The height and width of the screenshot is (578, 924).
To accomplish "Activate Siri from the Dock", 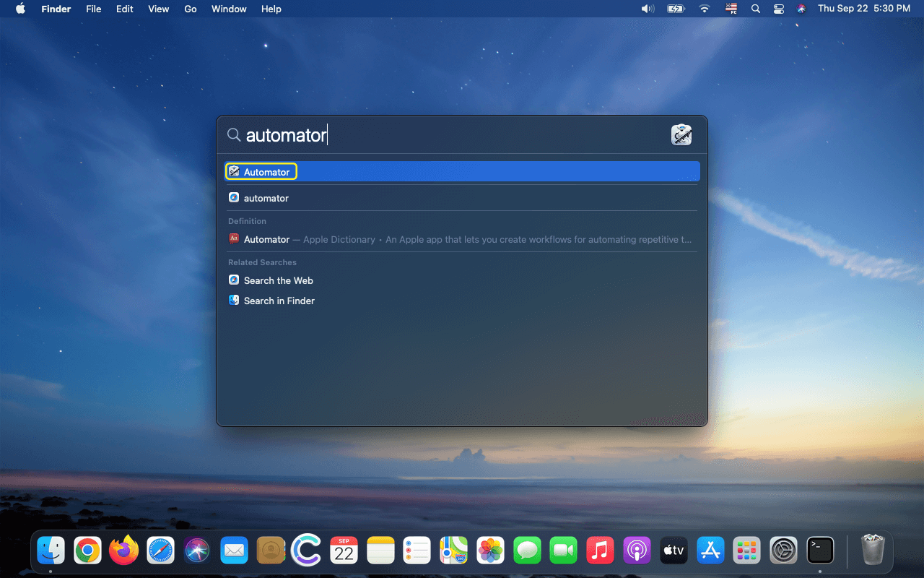I will (197, 550).
